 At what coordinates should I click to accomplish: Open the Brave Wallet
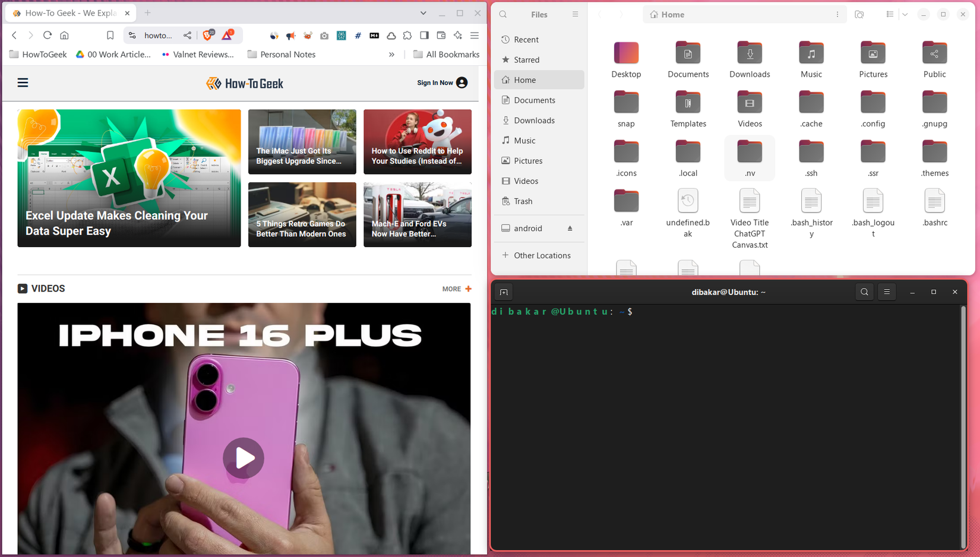pos(441,36)
